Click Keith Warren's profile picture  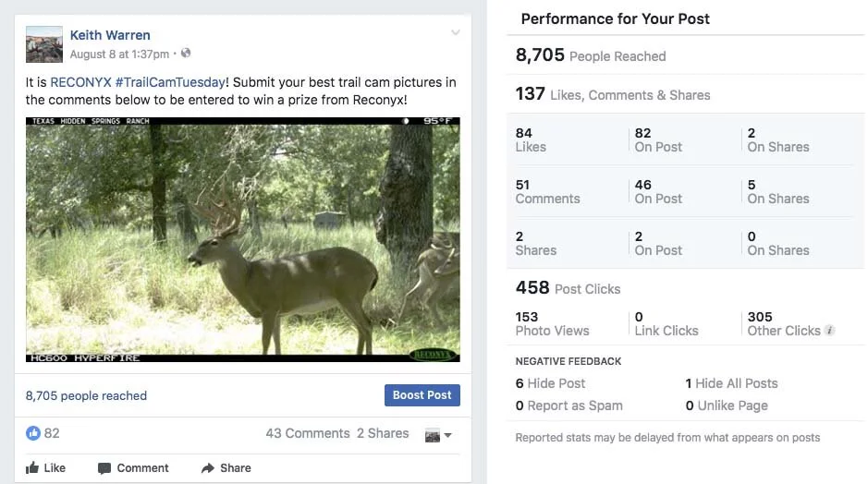(44, 44)
